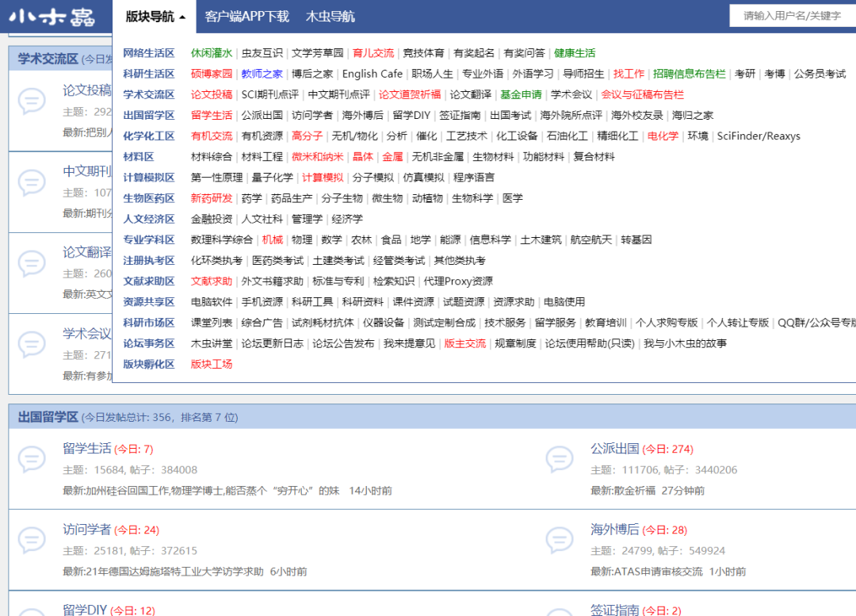Open the 网络生活区 category
Screen dimensions: 856x616
point(148,53)
